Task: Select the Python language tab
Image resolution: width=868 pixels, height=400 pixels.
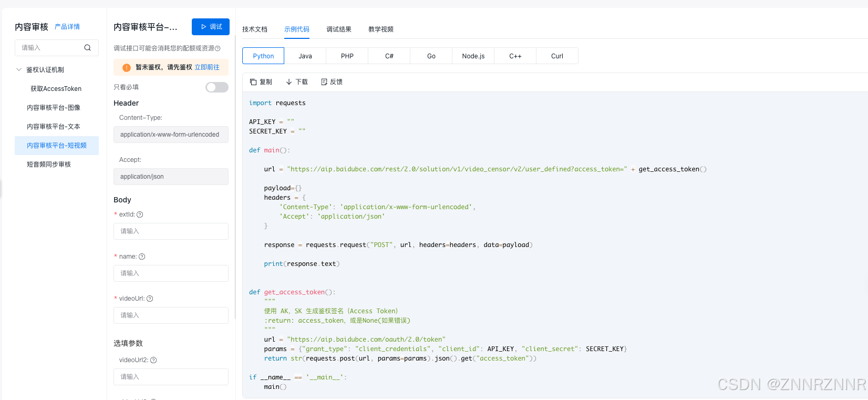Action: click(263, 56)
